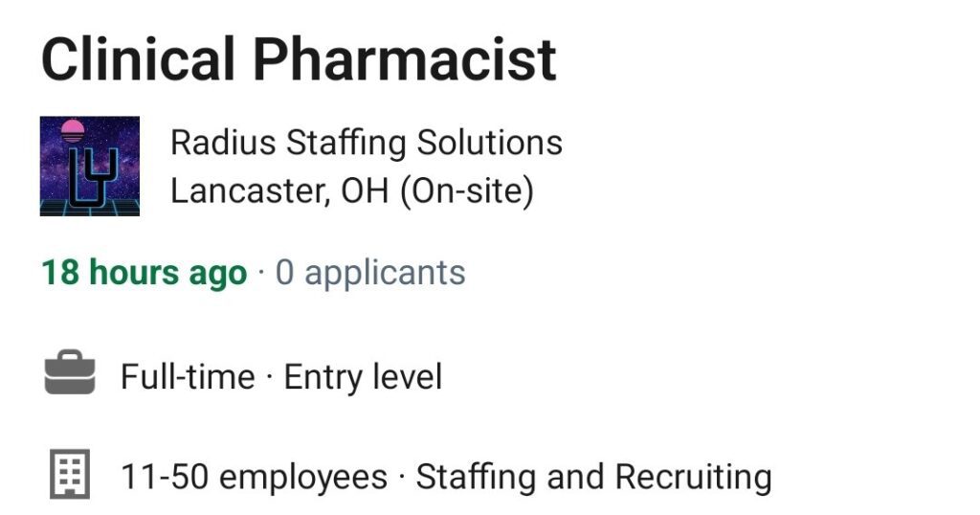Click the office building company size icon
Image resolution: width=980 pixels, height=515 pixels.
[x=70, y=475]
